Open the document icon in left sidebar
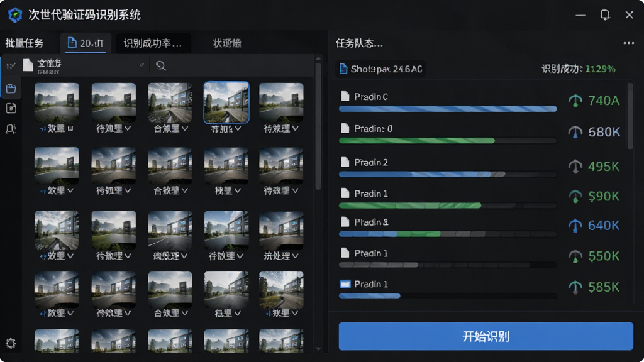This screenshot has width=644, height=362. (11, 108)
